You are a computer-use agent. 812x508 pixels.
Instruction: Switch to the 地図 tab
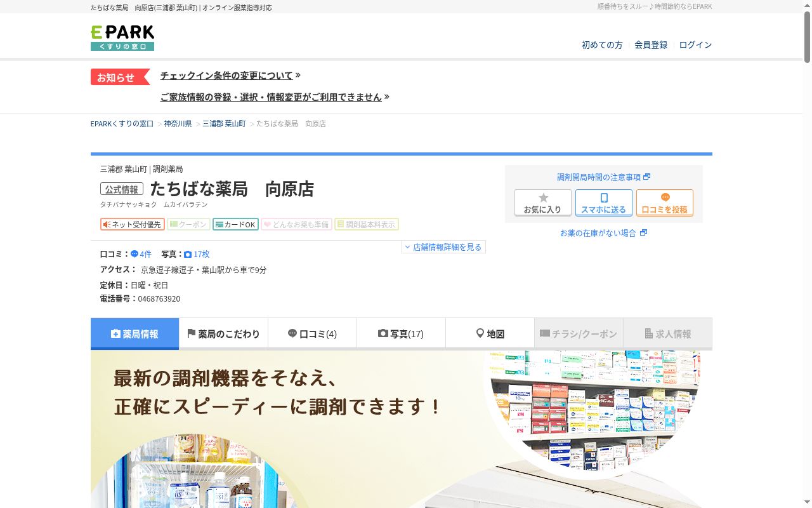point(490,333)
